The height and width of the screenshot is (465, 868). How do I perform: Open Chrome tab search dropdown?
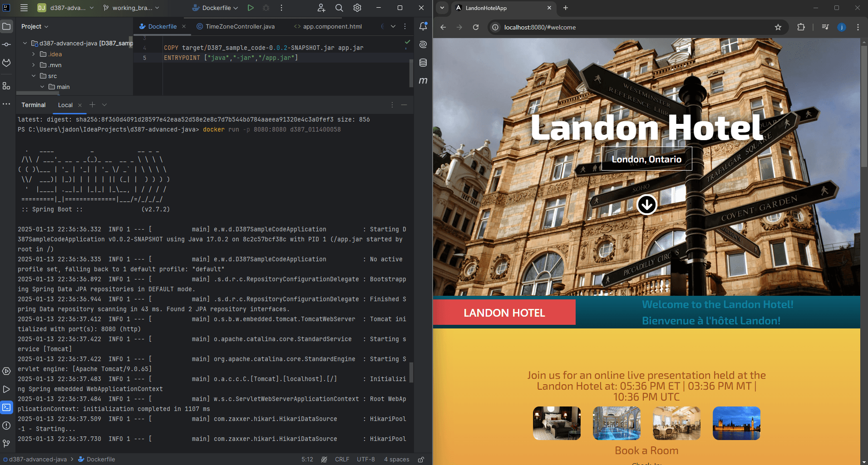[442, 8]
